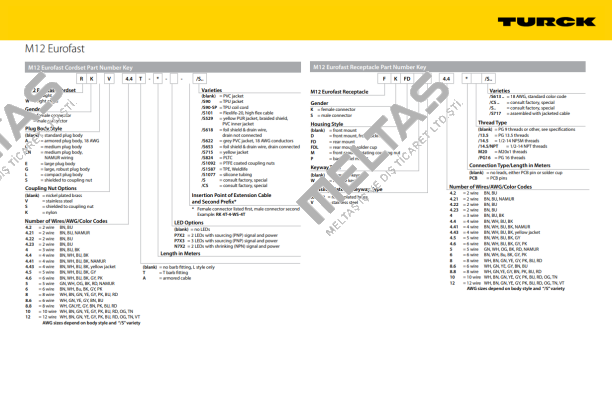Click the 'M12 Eurofast Receptacle Part Number Key' header bar

click(x=448, y=67)
